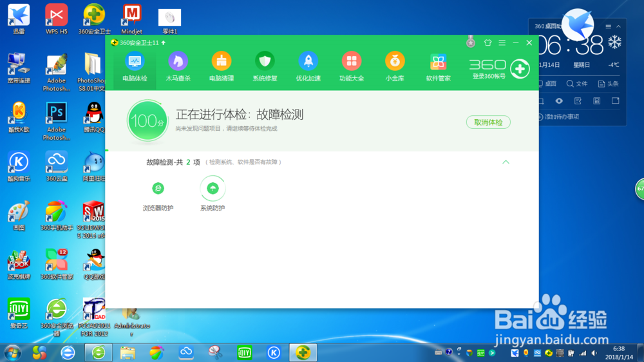This screenshot has width=644, height=362.
Task: Select the 系统修复 tab
Action: (x=265, y=68)
